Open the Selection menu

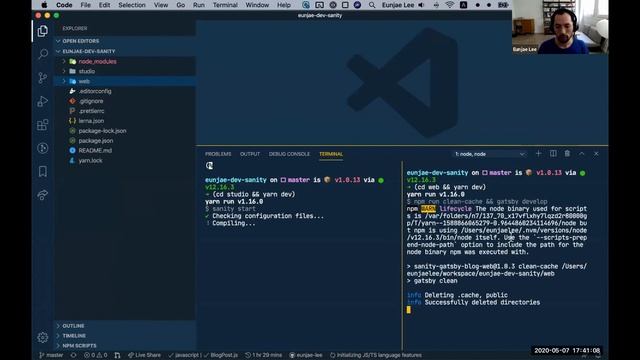coord(132,5)
